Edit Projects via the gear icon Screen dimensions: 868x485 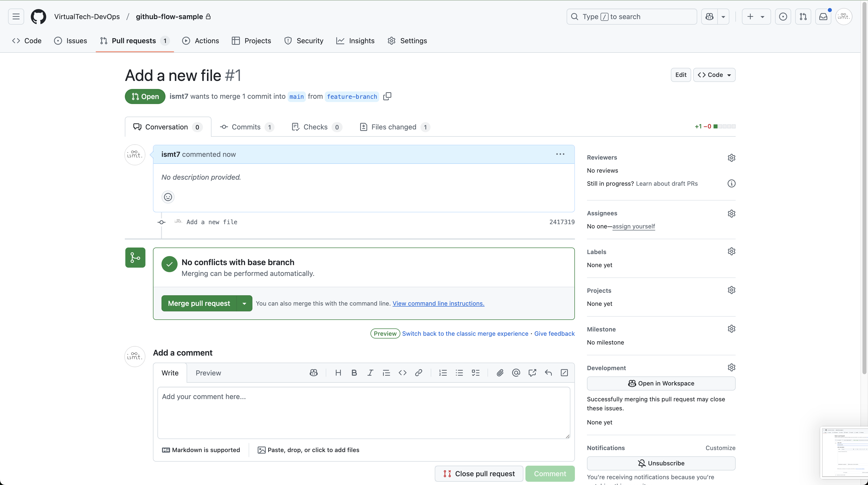tap(732, 290)
